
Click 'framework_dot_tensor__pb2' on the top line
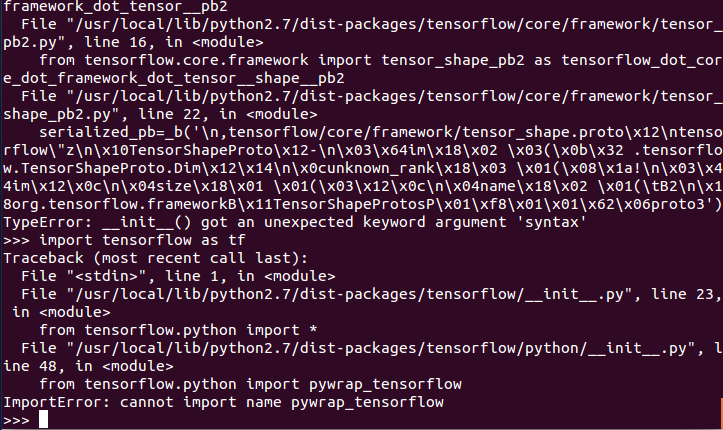[115, 6]
